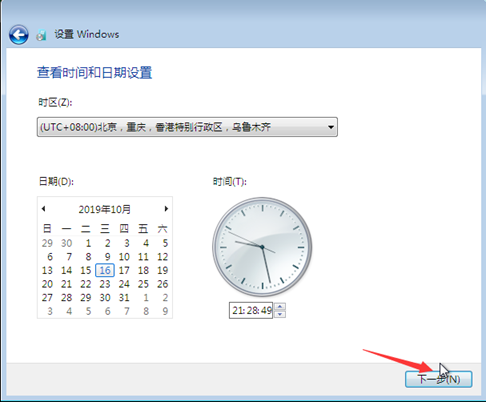Select October 28 in the calendar
This screenshot has height=402, width=486.
[x=66, y=298]
